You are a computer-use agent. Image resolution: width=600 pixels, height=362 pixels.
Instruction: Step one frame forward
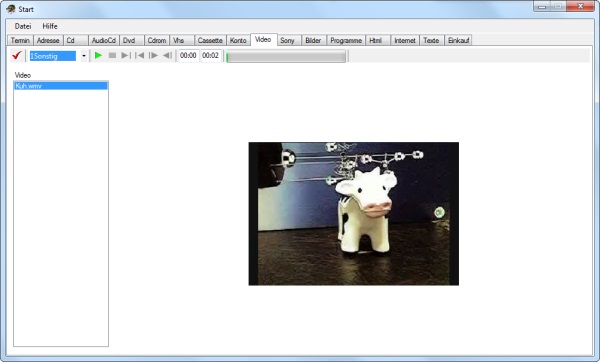point(153,55)
